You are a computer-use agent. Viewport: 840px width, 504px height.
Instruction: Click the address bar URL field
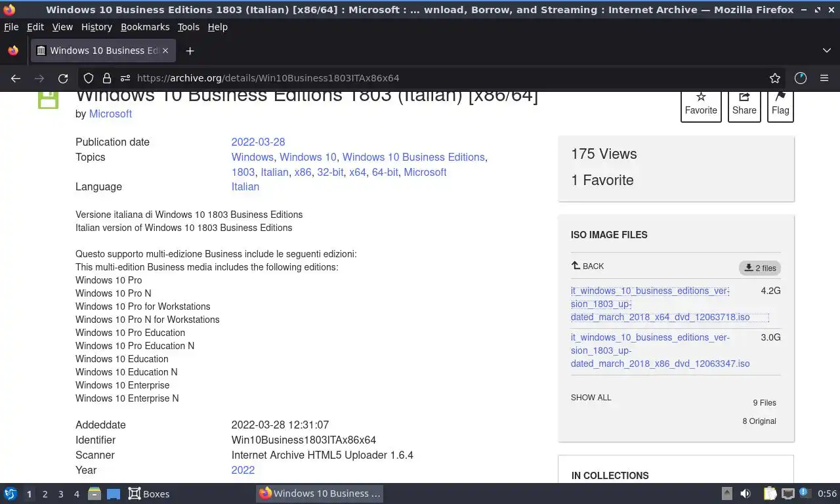click(433, 78)
